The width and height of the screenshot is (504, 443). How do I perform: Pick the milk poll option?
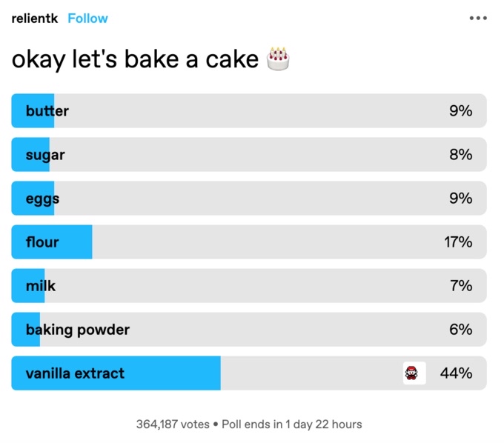click(x=249, y=286)
